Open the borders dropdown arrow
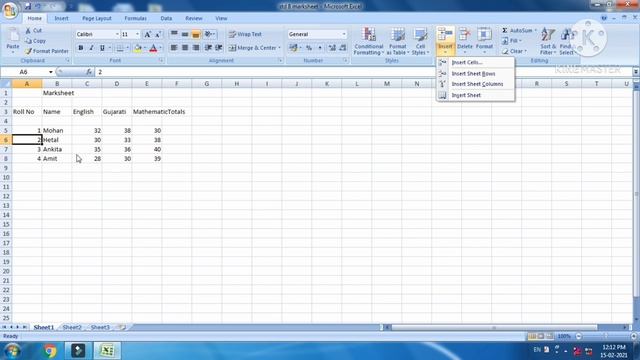The height and width of the screenshot is (360, 640). click(127, 48)
